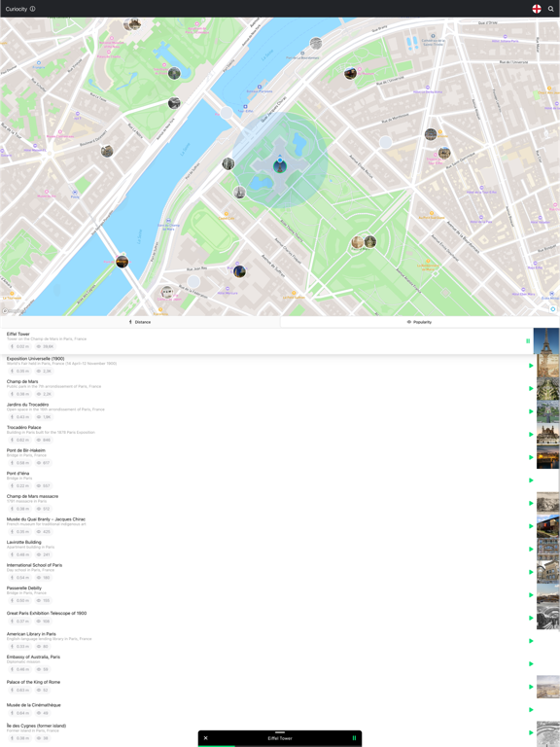Play Champ de Mars massacre audio
This screenshot has width=560, height=747.
click(x=531, y=503)
